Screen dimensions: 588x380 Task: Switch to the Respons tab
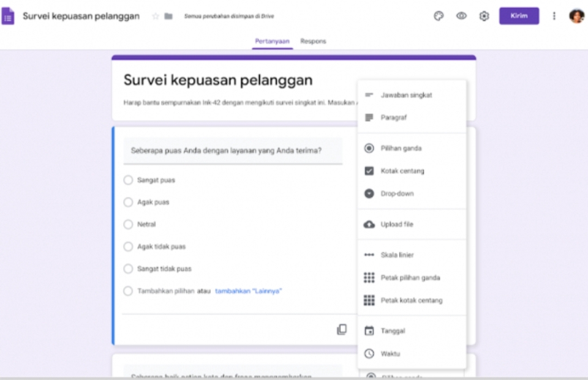tap(312, 41)
